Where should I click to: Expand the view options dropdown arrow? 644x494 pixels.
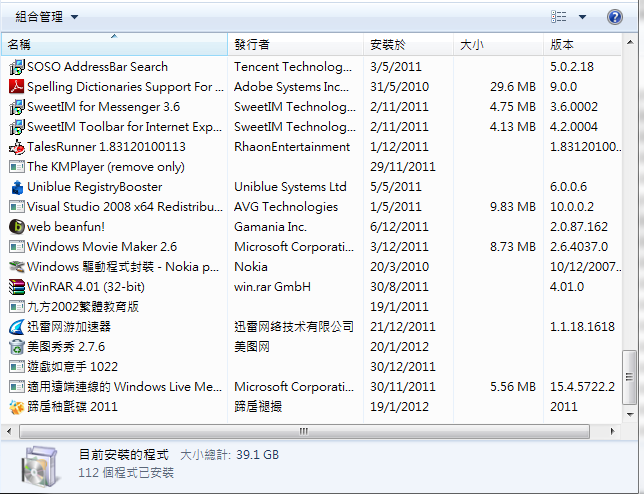[x=582, y=17]
